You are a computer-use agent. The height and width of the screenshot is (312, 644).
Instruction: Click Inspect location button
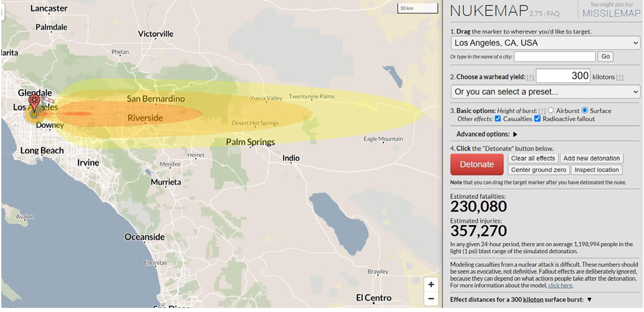pyautogui.click(x=596, y=170)
